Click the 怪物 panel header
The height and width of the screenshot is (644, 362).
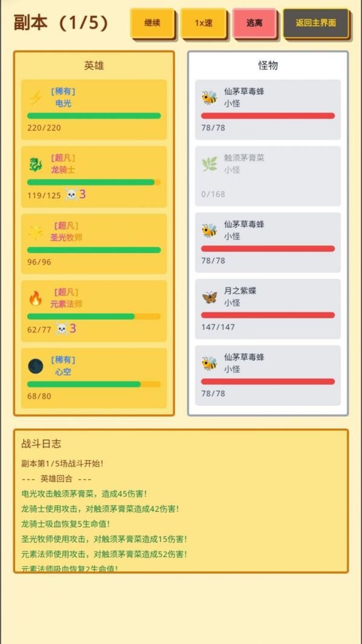click(x=268, y=65)
